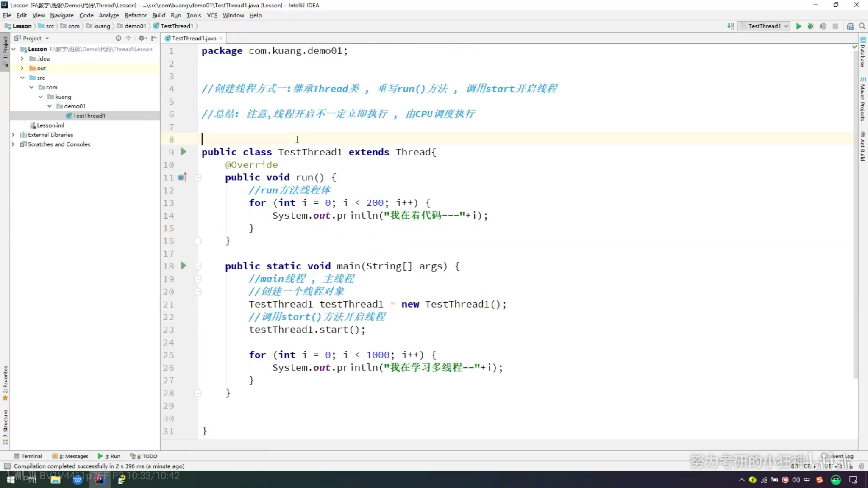Screen dimensions: 868x488
Task: Collapse the Lesson root node
Action: (14, 49)
